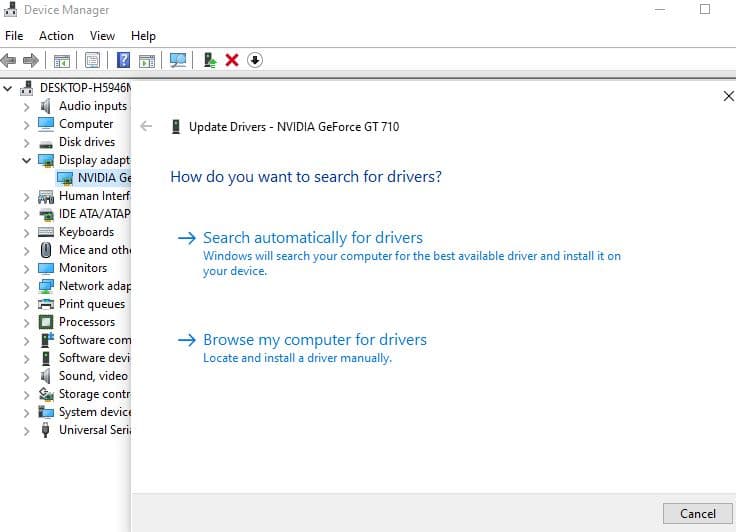The image size is (736, 532).
Task: Click Show/Hide console tree icon
Action: 61,60
